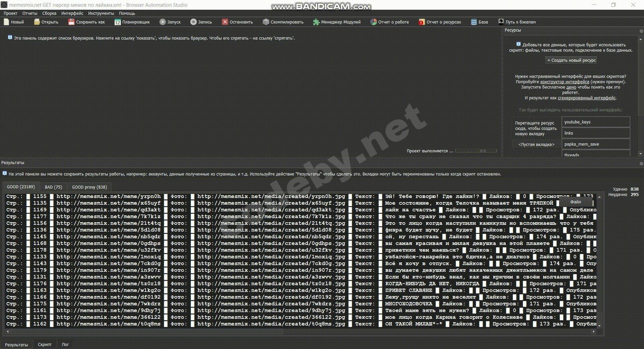
Task: Open the Интерфейс menu
Action: [72, 13]
